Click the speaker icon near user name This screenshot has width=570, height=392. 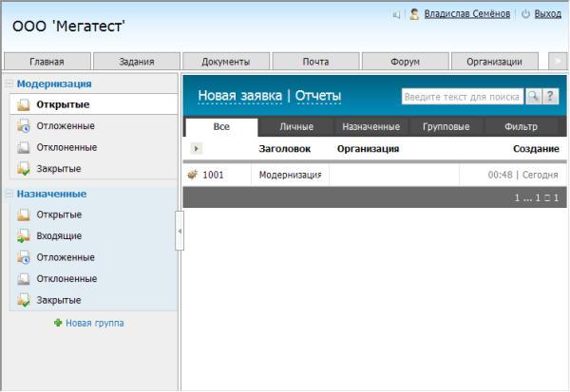396,15
